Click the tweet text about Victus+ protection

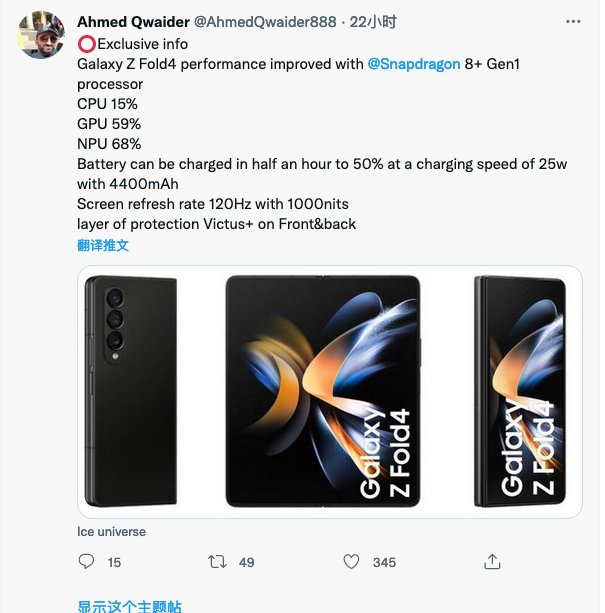pyautogui.click(x=216, y=224)
